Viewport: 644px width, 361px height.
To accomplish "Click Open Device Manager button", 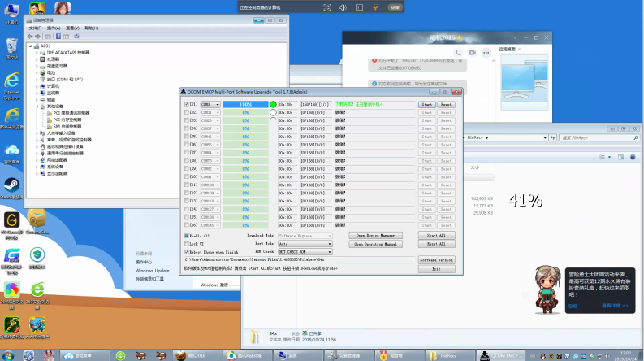I will tap(375, 236).
